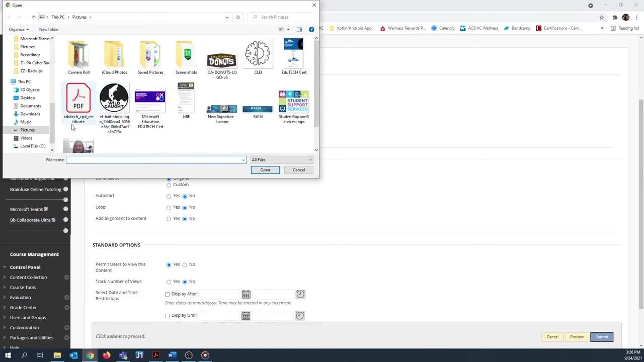The image size is (644, 362).
Task: Go up one folder level arrow
Action: (x=34, y=17)
